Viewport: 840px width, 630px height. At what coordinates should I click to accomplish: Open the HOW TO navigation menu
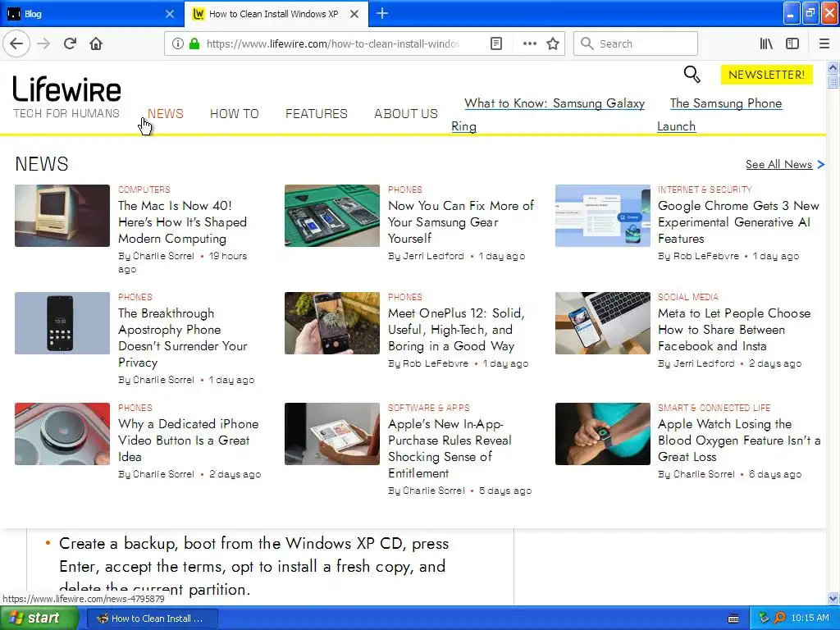coord(234,113)
